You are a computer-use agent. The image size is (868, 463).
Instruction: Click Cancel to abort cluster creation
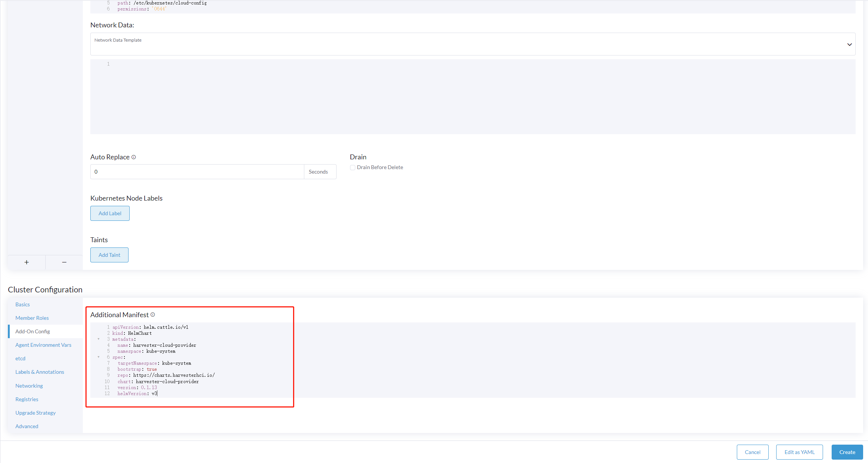(x=752, y=452)
